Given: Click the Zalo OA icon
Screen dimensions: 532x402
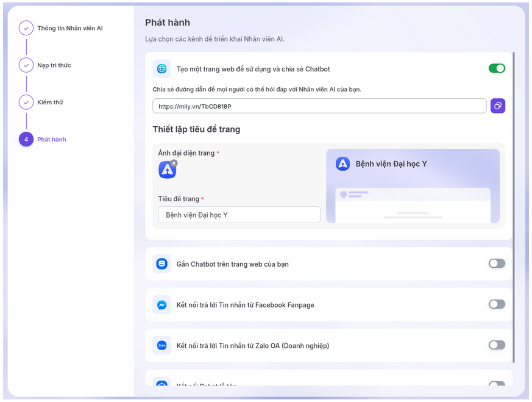Looking at the screenshot, I should tap(161, 345).
